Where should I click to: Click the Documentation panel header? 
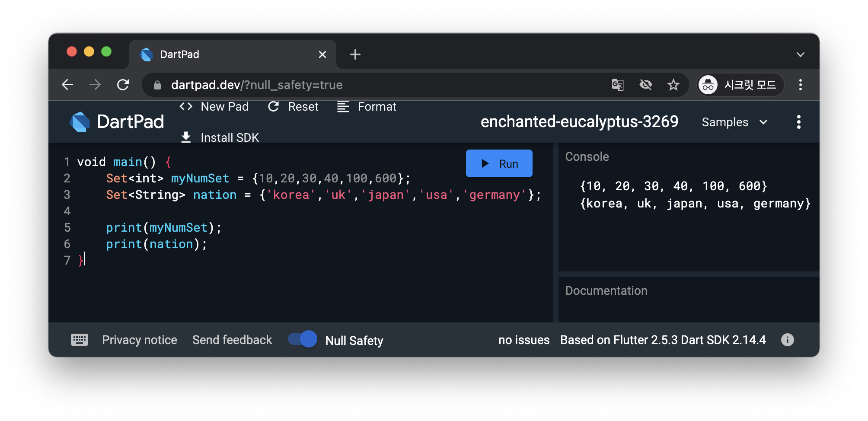point(606,290)
